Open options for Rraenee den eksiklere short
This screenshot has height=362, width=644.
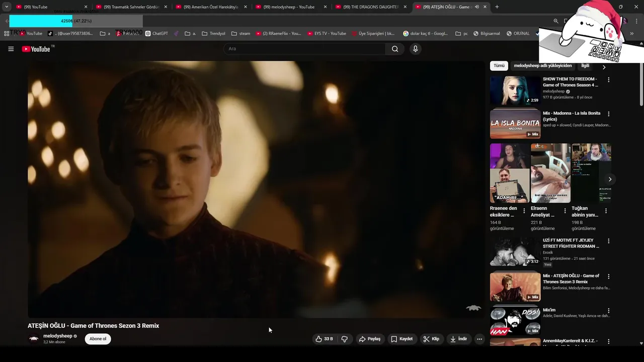524,211
